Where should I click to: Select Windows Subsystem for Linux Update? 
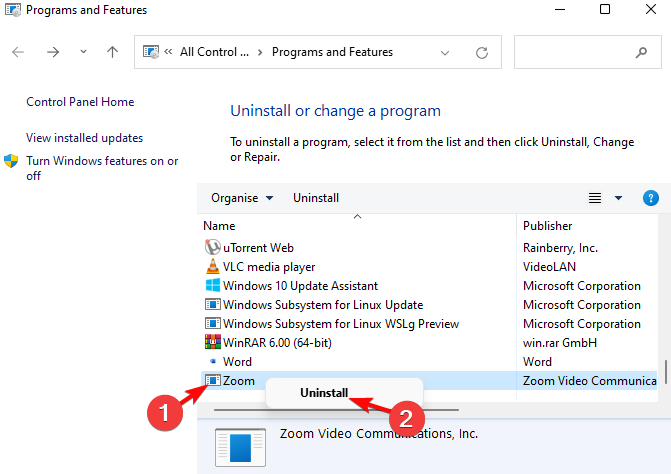click(x=323, y=305)
